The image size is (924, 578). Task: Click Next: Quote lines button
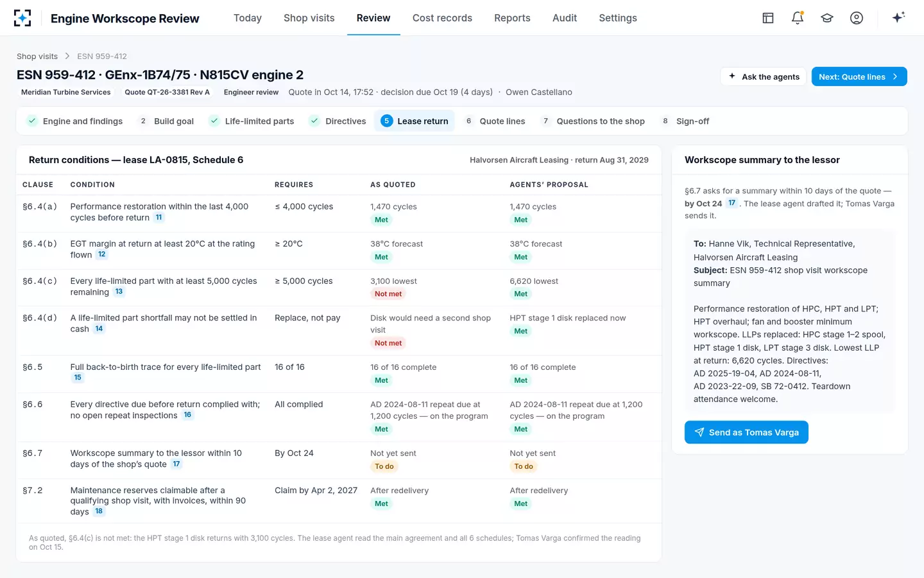(x=859, y=76)
